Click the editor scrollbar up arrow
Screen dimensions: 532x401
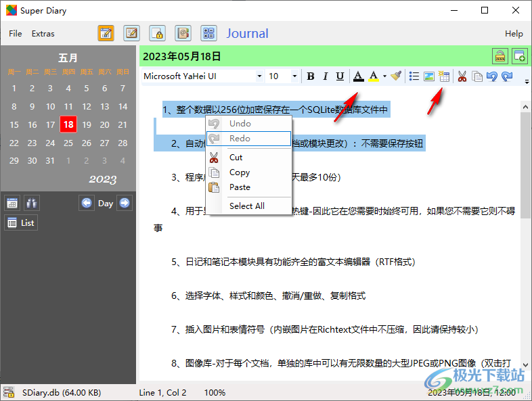[525, 107]
